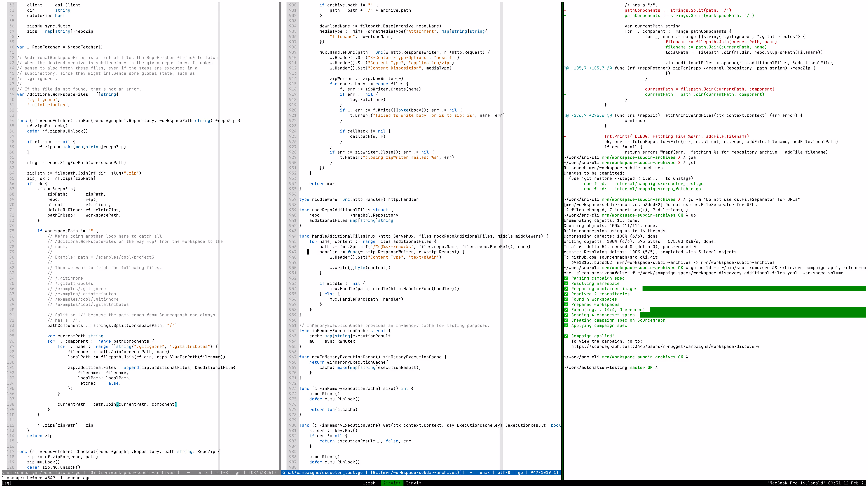The height and width of the screenshot is (488, 868).
Task: Click the modified internal/campaigns/repo_fetcher.go entry
Action: tap(642, 189)
